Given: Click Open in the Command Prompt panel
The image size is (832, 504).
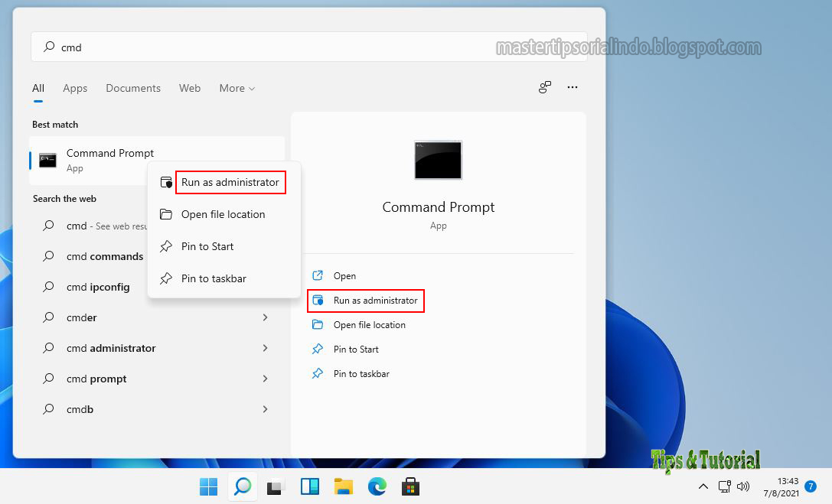Looking at the screenshot, I should (x=344, y=275).
